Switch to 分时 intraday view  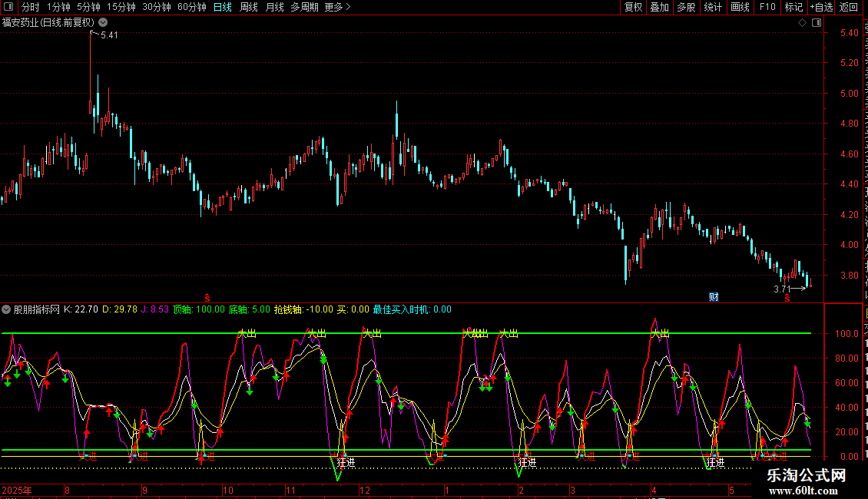pyautogui.click(x=31, y=7)
